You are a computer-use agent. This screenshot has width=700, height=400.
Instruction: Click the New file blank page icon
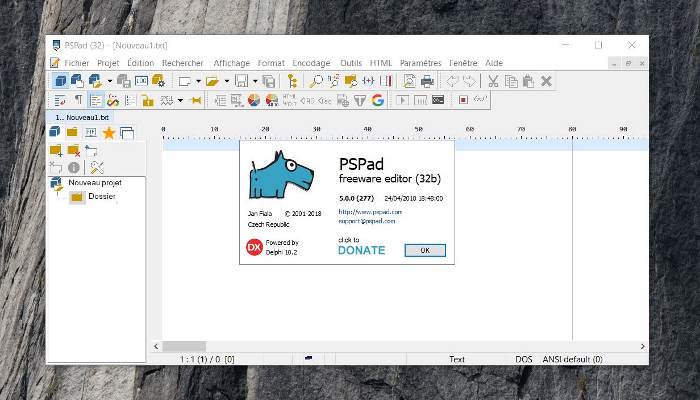point(184,81)
